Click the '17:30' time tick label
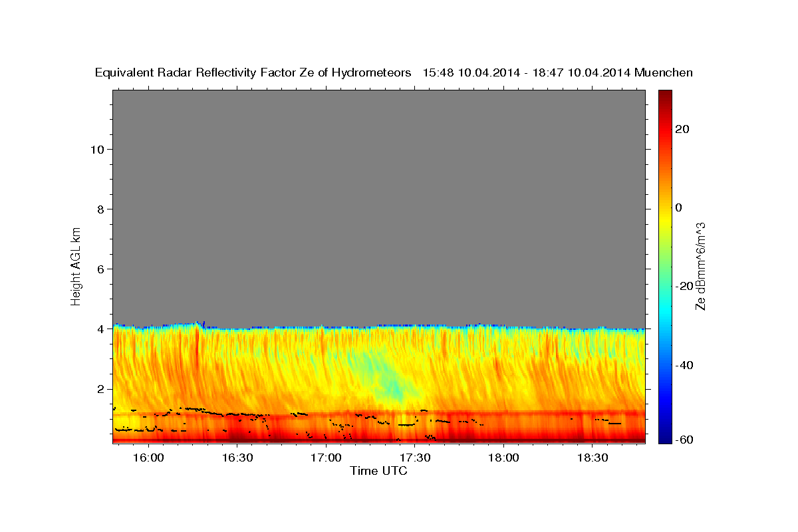798x532 pixels. 415,458
